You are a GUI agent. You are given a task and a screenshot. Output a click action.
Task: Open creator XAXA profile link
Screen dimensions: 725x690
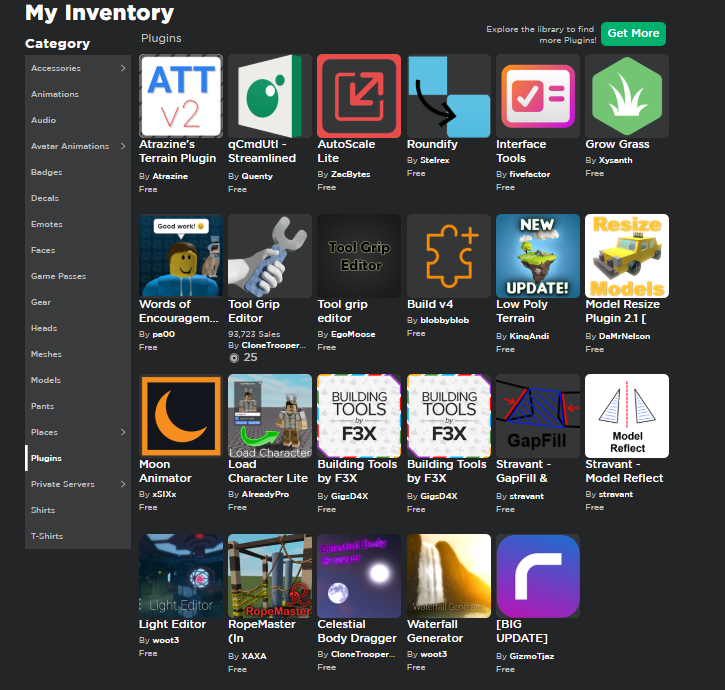(x=254, y=656)
